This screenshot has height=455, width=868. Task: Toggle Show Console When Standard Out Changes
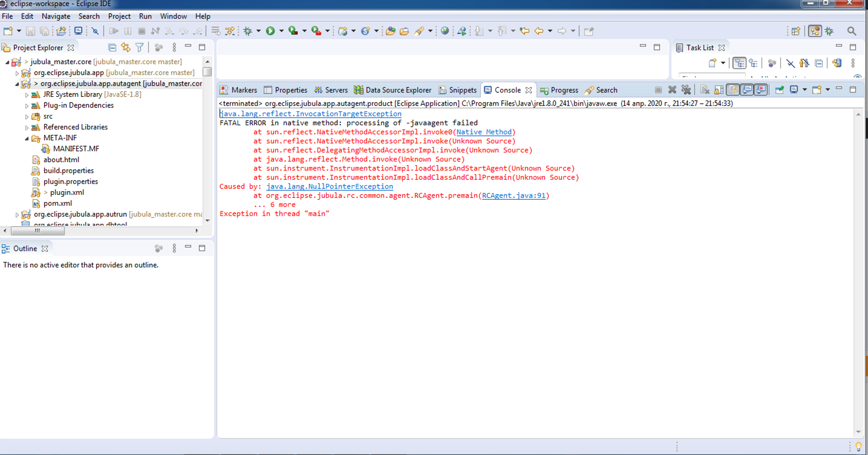(747, 90)
